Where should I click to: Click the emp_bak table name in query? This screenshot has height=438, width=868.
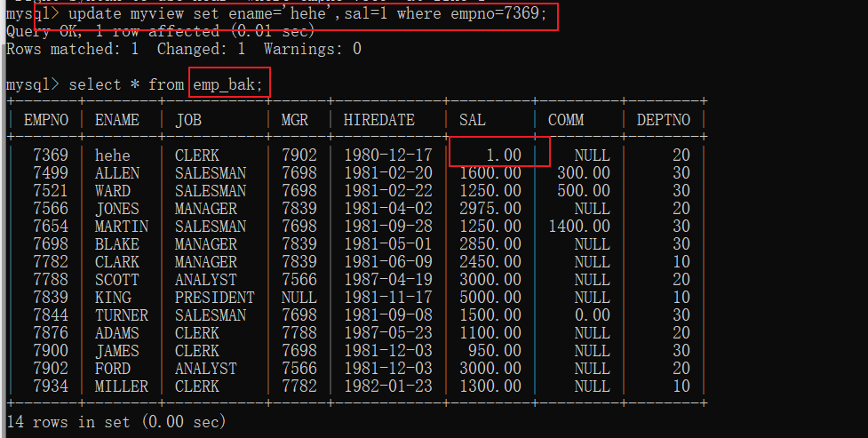click(228, 84)
